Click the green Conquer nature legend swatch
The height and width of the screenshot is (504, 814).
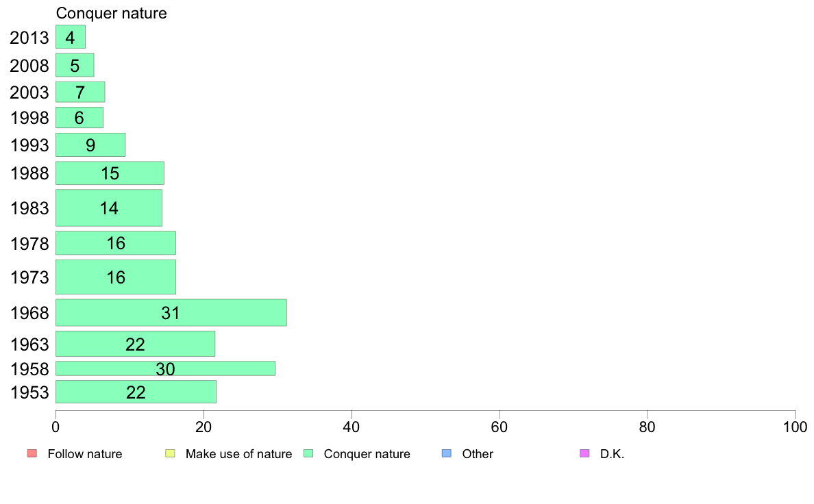[308, 453]
